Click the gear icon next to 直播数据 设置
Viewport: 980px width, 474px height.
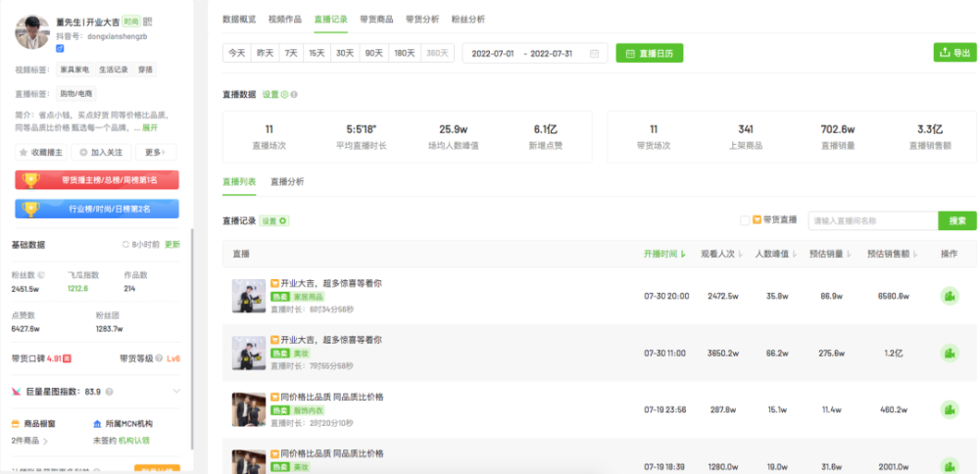pyautogui.click(x=284, y=94)
